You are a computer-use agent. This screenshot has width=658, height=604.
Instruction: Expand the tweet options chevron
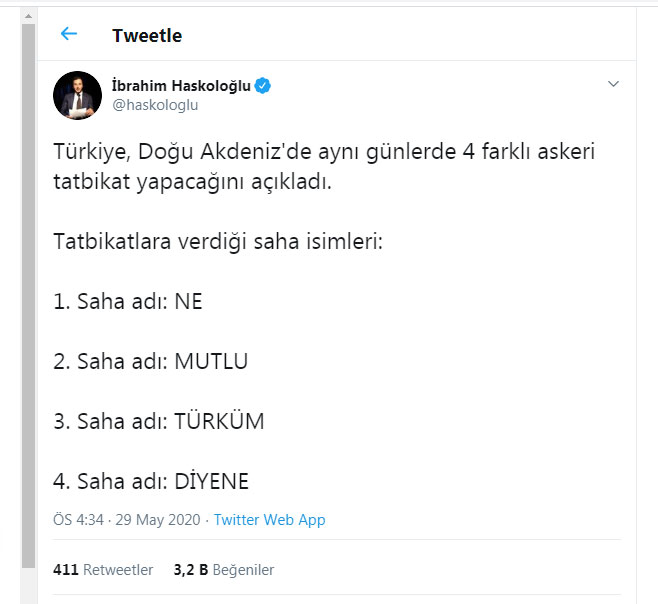614,86
